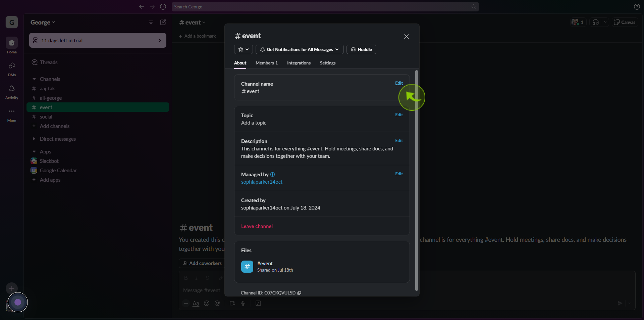The image size is (644, 320).
Task: Open the social channel
Action: point(98,117)
